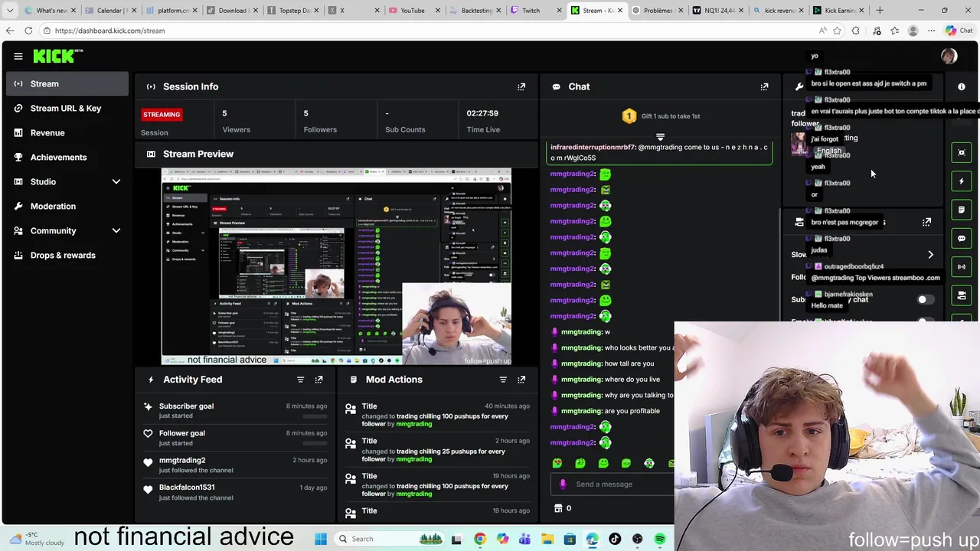The width and height of the screenshot is (980, 551).
Task: Open Windows Start menu
Action: [321, 539]
